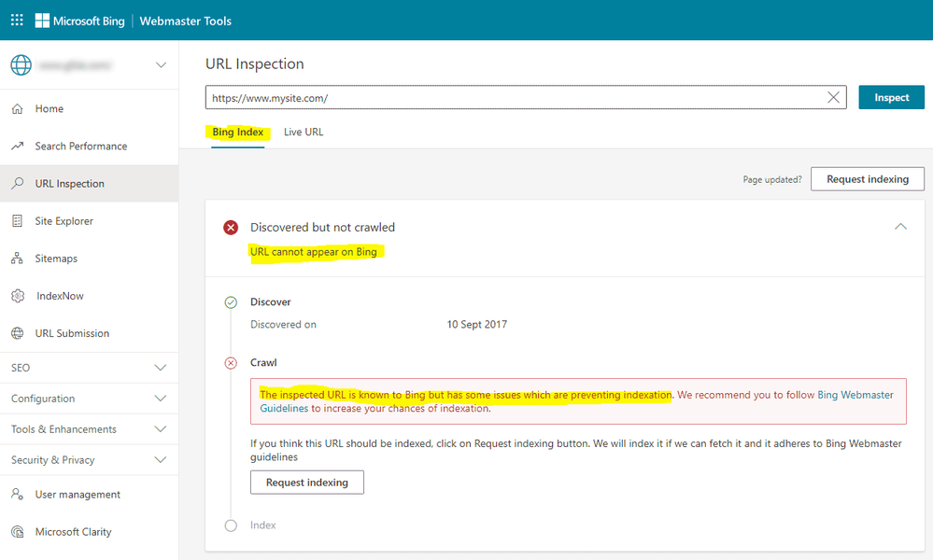Switch to the Bing Index tab
The height and width of the screenshot is (560, 933).
tap(237, 132)
